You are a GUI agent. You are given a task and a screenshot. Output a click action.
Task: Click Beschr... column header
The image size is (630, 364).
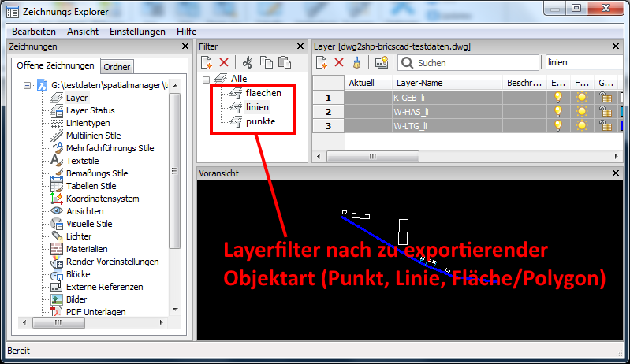pyautogui.click(x=524, y=83)
